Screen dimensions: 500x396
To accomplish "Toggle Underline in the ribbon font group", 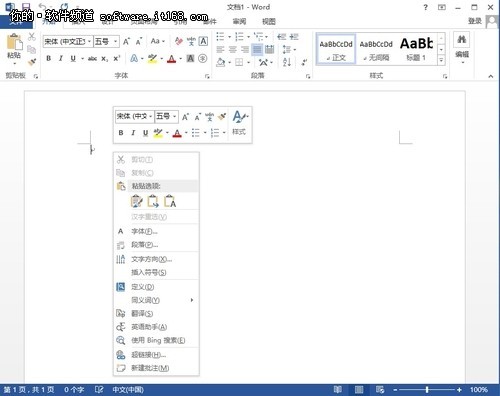I will 73,59.
